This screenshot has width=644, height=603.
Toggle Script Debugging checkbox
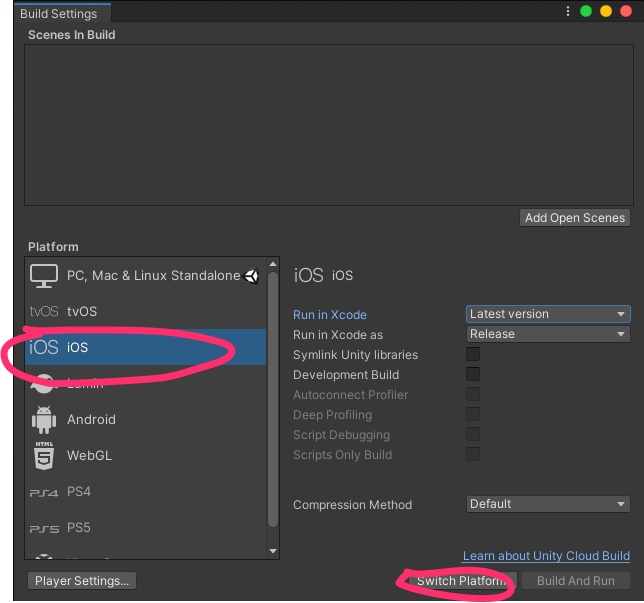[x=473, y=434]
